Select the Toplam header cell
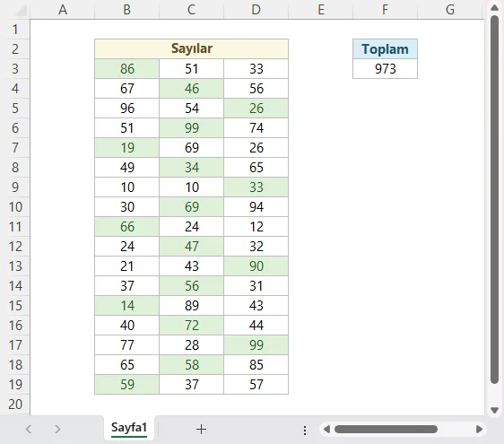Screen dimensions: 504x444 (385, 48)
